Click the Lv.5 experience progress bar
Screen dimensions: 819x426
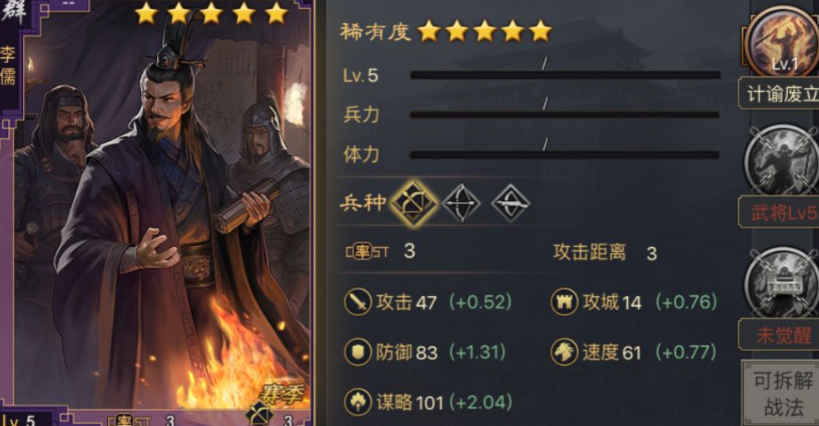pos(565,75)
